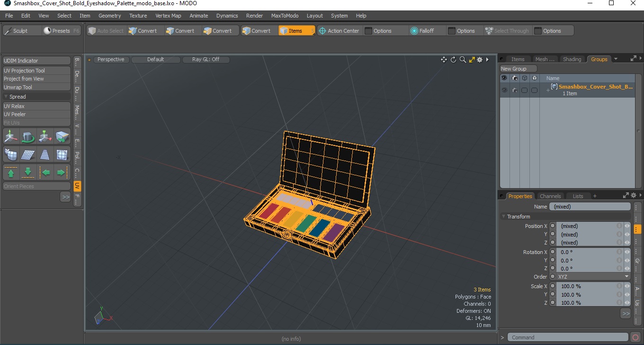Toggle visibility eye of Smashbox group
The height and width of the screenshot is (345, 644).
[x=504, y=90]
